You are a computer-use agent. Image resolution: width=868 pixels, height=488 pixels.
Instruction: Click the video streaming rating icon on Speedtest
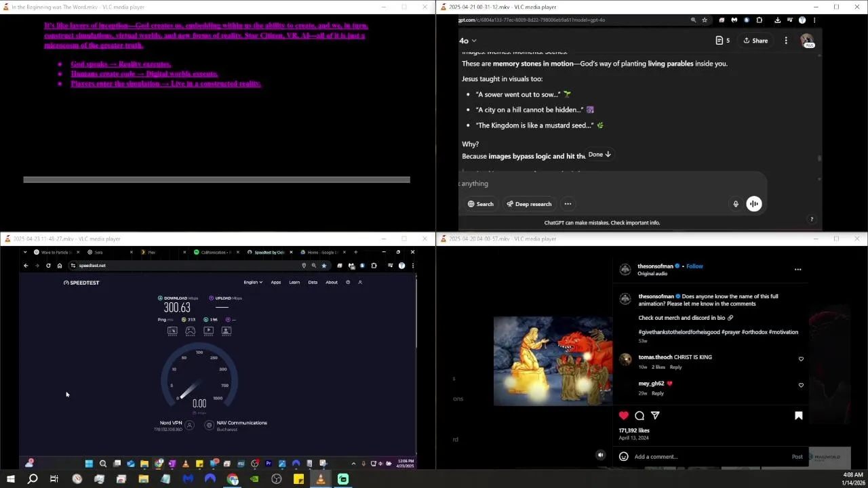208,331
